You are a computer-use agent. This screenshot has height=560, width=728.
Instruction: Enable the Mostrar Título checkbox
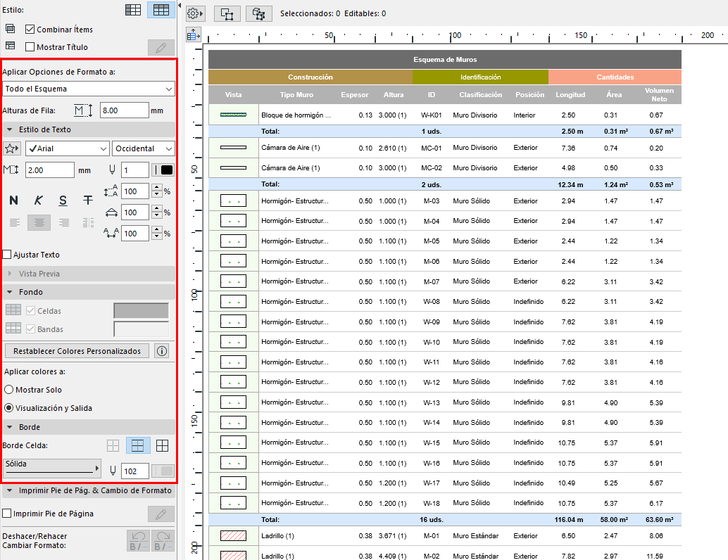click(30, 47)
